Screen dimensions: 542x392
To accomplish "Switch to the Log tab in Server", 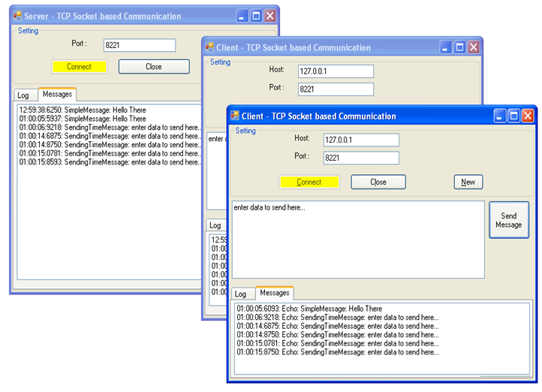I will point(23,95).
